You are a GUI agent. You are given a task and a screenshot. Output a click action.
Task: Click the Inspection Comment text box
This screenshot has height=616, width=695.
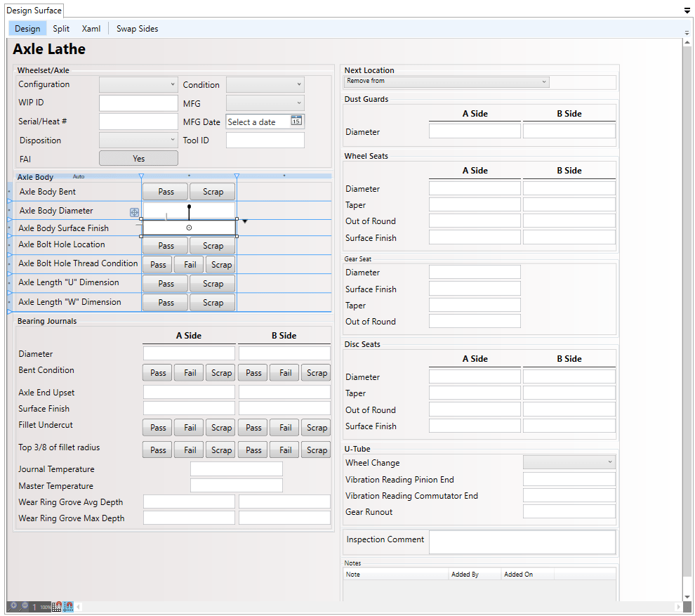click(x=522, y=542)
